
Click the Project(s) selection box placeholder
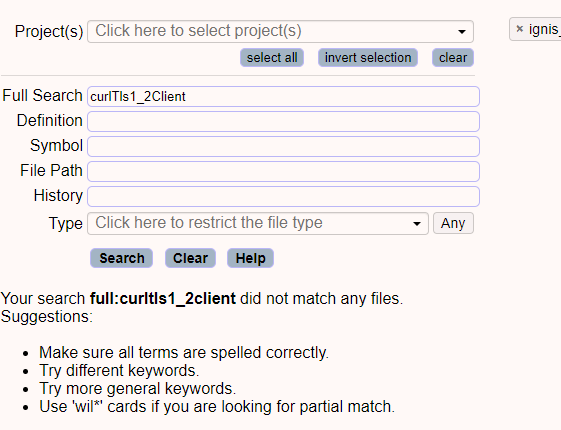coord(199,31)
